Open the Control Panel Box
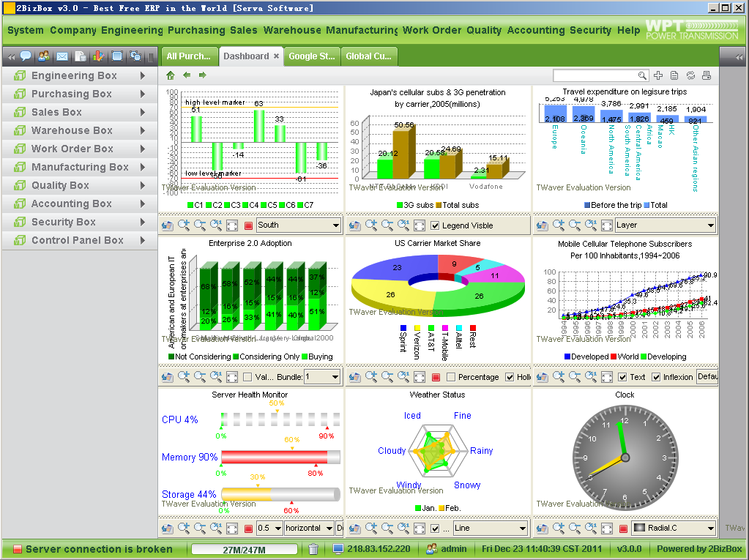Image resolution: width=749 pixels, height=560 pixels. (x=80, y=240)
